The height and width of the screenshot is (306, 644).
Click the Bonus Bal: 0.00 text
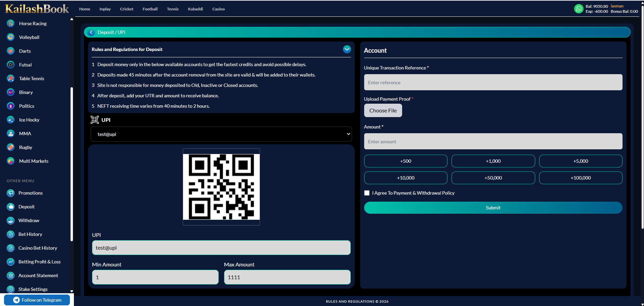click(x=624, y=11)
